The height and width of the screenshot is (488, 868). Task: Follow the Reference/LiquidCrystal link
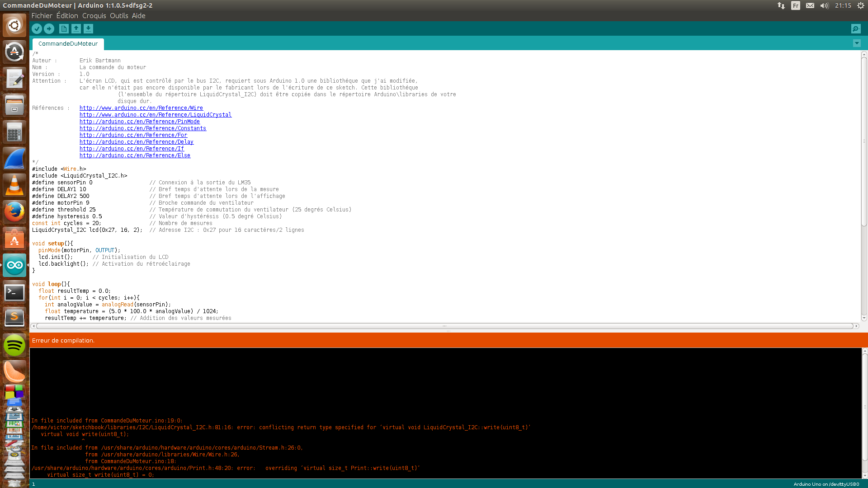[156, 115]
